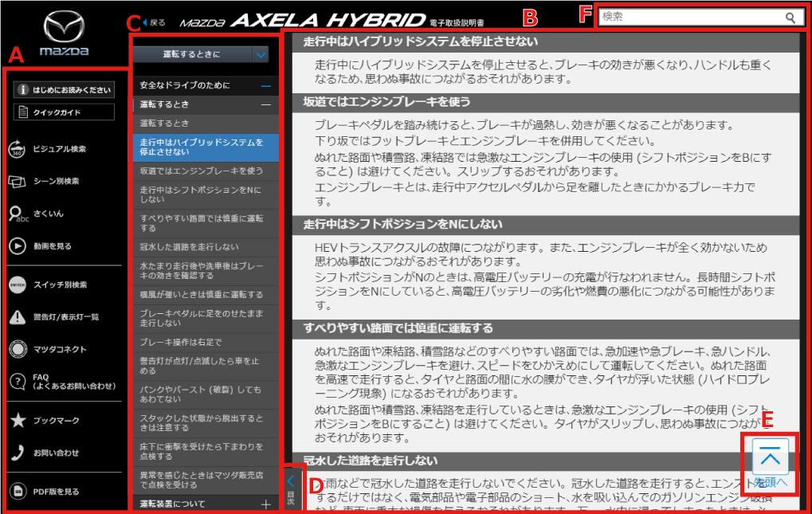Image resolution: width=812 pixels, height=514 pixels.
Task: Open the さくいん index icon
Action: tap(18, 214)
